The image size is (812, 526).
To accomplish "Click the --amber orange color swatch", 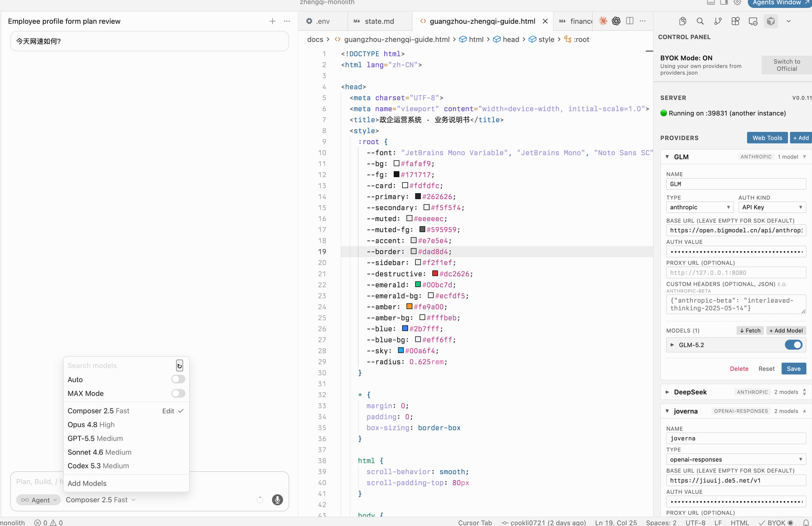I will point(409,307).
